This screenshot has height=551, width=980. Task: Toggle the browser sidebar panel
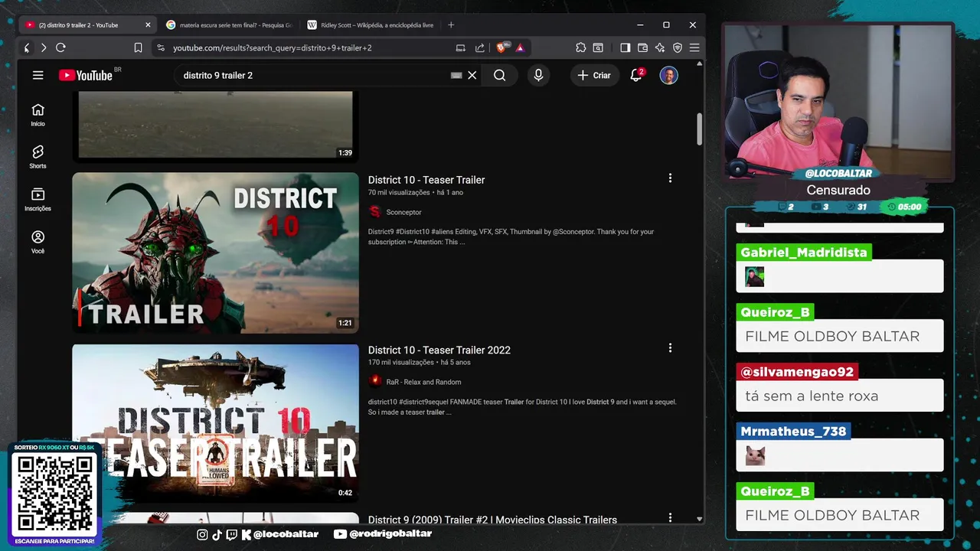pyautogui.click(x=625, y=47)
